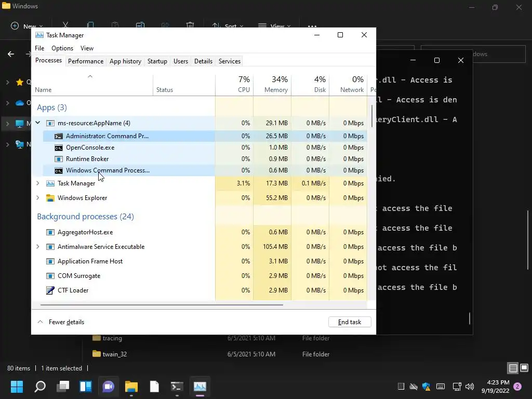Open Windows Terminal from the taskbar
Screen dimensions: 532x399
pyautogui.click(x=177, y=387)
